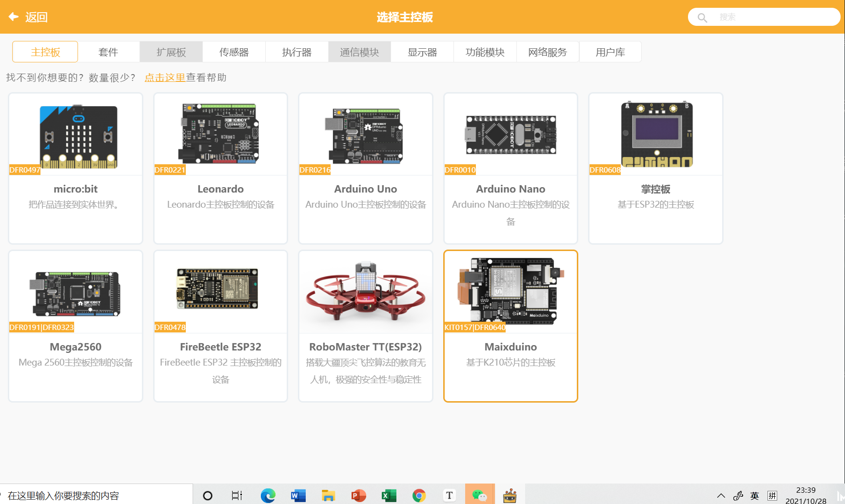The width and height of the screenshot is (845, 504).
Task: Click the Leonardo title text
Action: pos(220,189)
